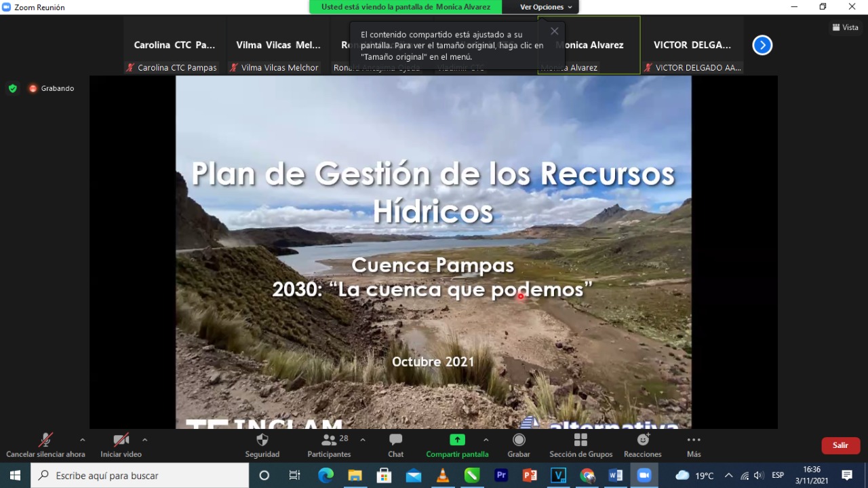Turn on camera with Iniciar video

pos(121,440)
